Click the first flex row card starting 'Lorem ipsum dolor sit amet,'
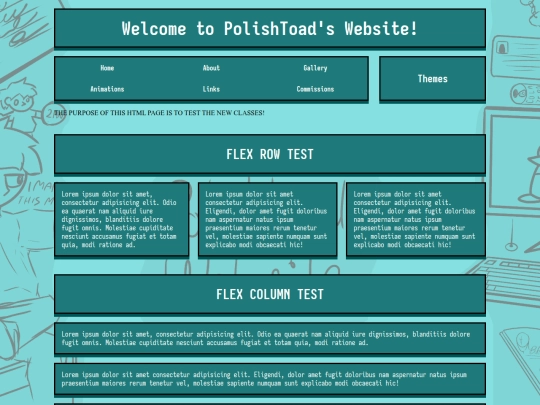This screenshot has width=540, height=405. pyautogui.click(x=122, y=219)
